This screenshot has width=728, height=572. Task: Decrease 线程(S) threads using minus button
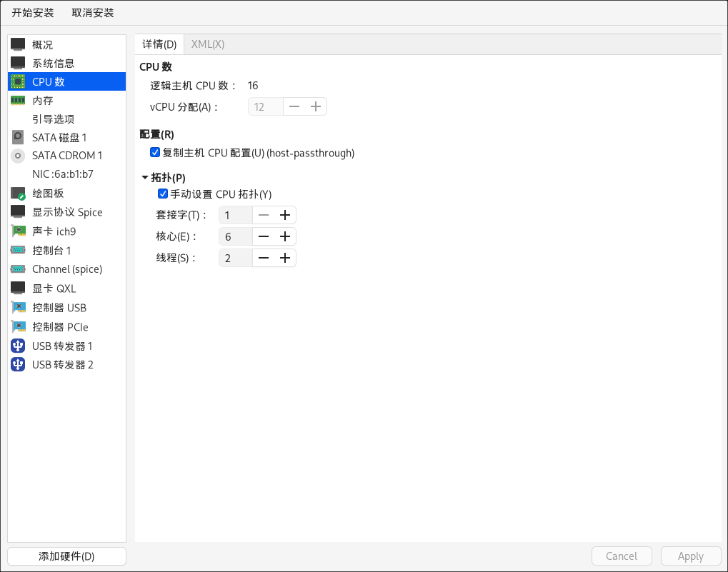click(x=264, y=257)
